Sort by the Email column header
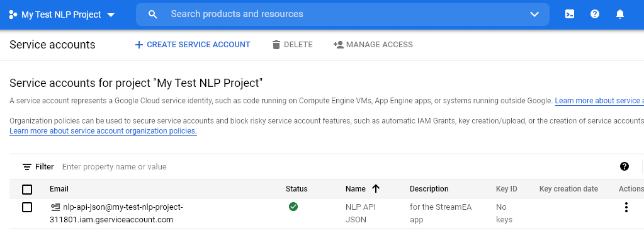 coord(59,189)
